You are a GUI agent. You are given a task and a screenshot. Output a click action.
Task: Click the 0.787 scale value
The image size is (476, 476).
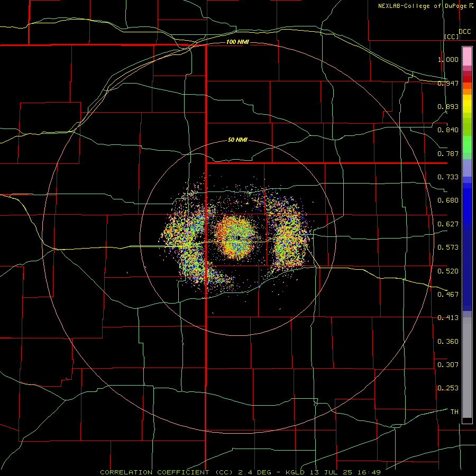448,153
